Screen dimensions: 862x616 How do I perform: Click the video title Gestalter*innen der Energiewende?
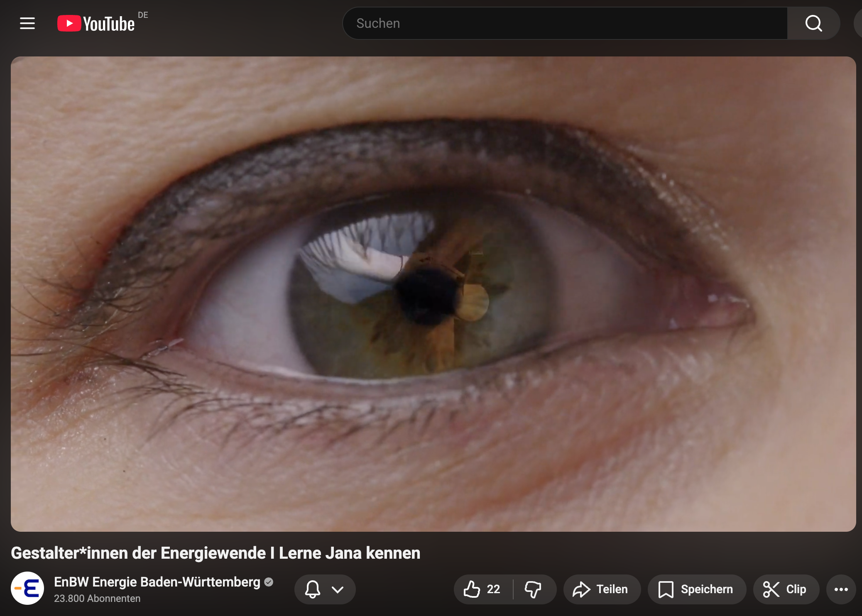coord(215,553)
